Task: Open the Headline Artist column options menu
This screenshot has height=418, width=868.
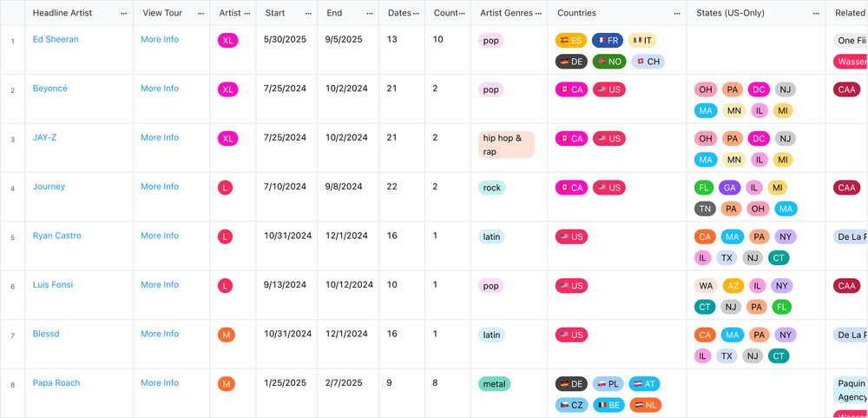Action: click(x=123, y=13)
